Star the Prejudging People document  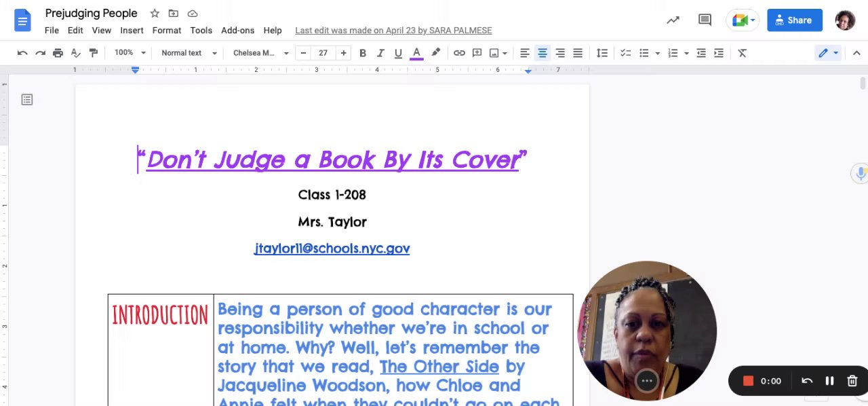pyautogui.click(x=155, y=14)
